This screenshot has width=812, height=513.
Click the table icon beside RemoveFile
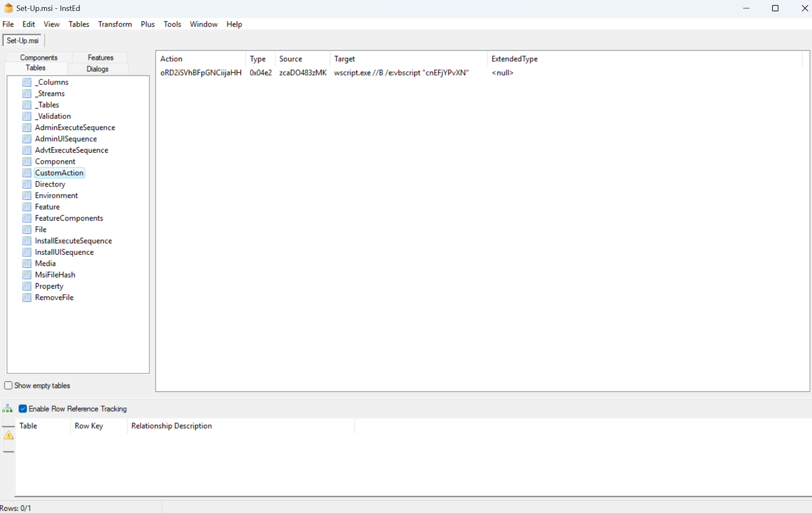pyautogui.click(x=27, y=297)
